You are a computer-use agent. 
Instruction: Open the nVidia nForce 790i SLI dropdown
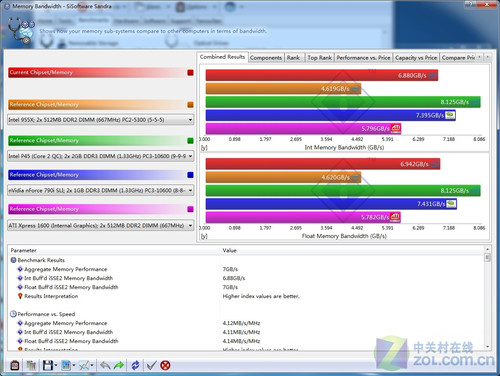(x=100, y=190)
